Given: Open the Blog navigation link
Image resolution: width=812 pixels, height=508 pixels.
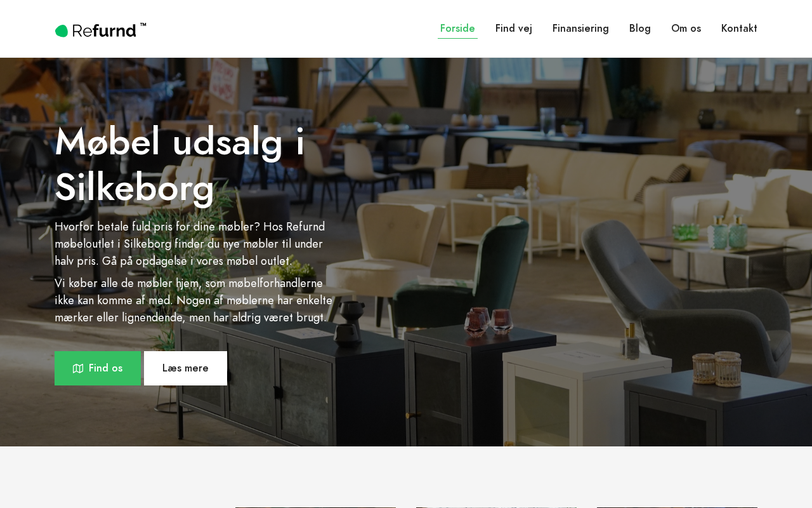Looking at the screenshot, I should tap(640, 29).
